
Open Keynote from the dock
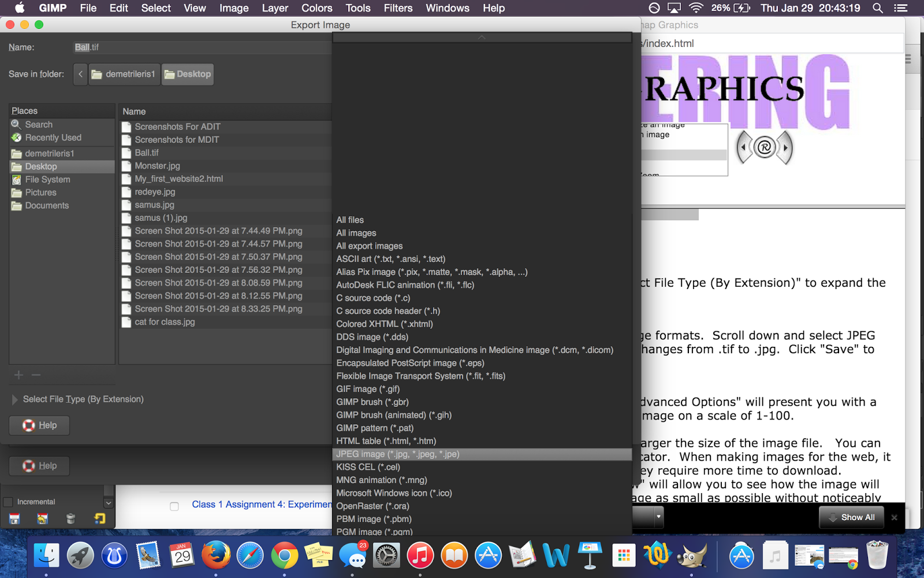point(590,555)
